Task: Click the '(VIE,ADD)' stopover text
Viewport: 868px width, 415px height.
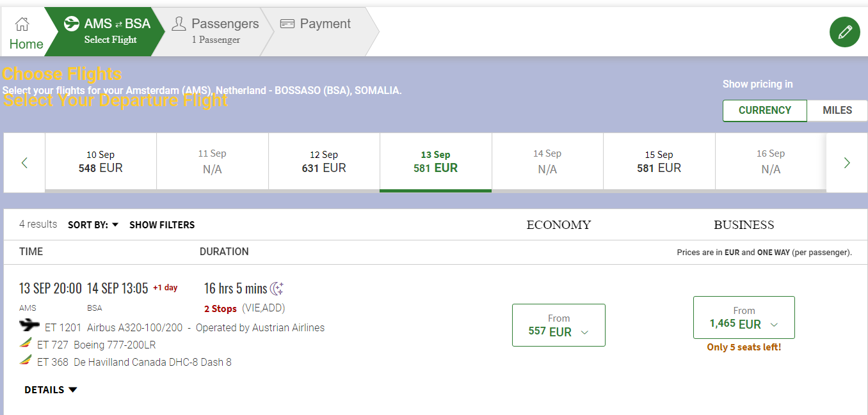Action: tap(264, 308)
